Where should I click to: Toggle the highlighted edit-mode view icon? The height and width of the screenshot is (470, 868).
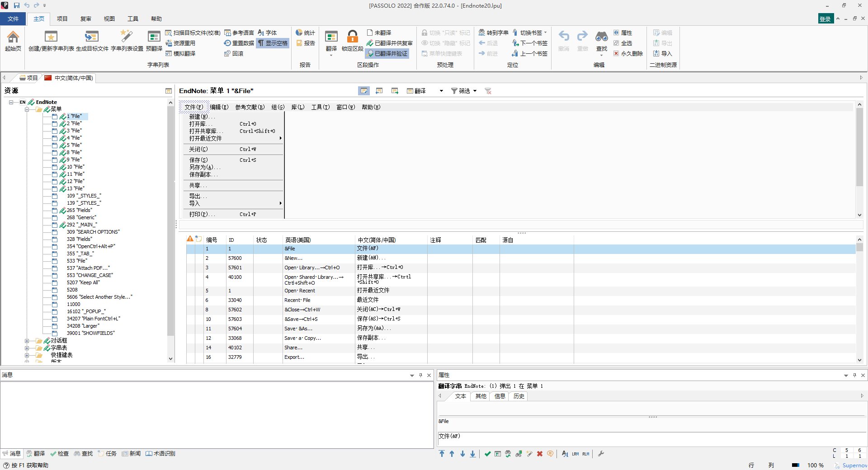point(364,91)
